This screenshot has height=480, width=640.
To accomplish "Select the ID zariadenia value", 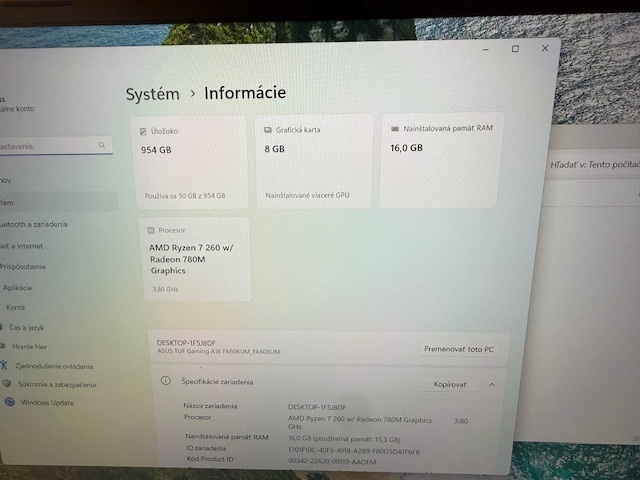I will point(354,451).
